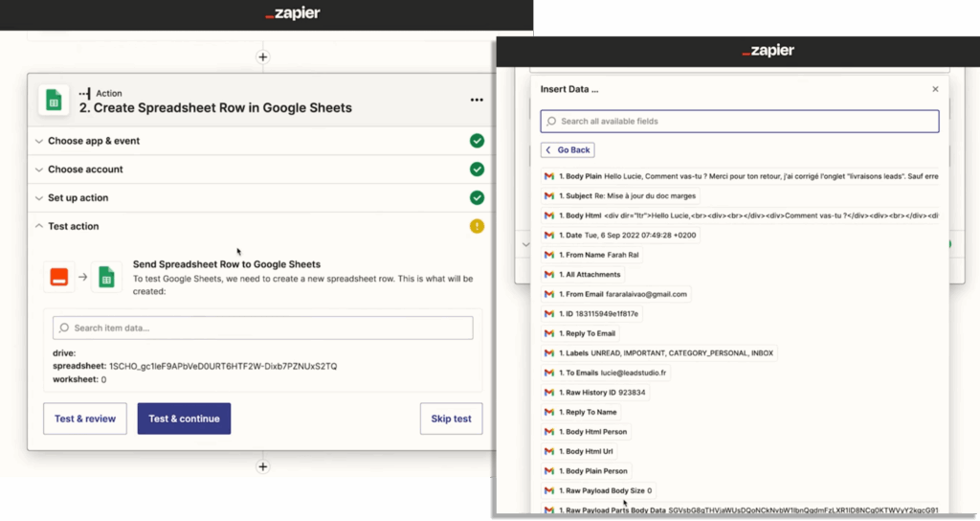Screen dimensions: 980x521
Task: Click the Gmail icon beside 1. From Name
Action: click(549, 255)
